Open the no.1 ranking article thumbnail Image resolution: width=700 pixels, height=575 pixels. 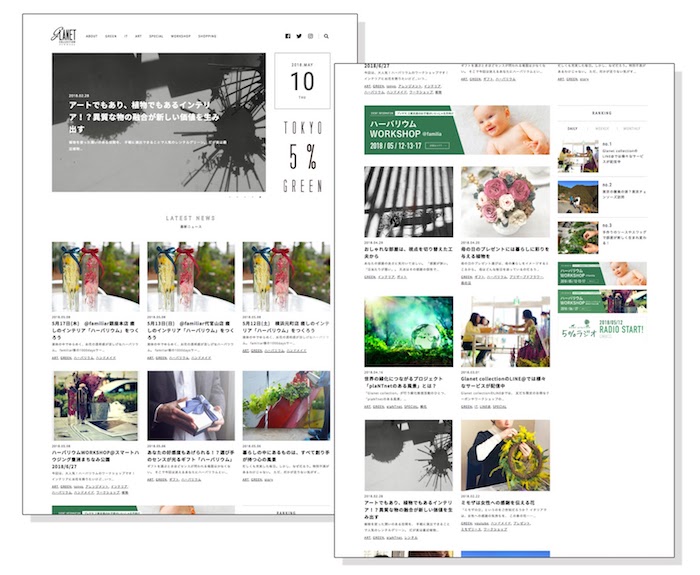click(577, 159)
